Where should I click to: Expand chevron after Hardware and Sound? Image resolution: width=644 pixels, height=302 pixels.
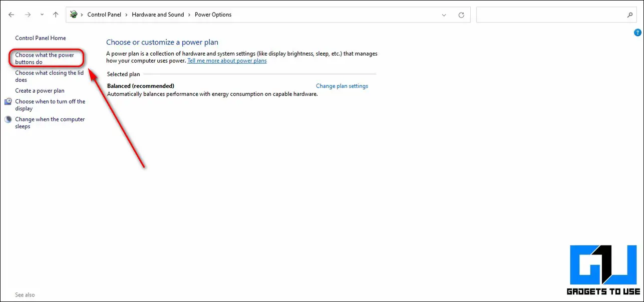click(189, 15)
